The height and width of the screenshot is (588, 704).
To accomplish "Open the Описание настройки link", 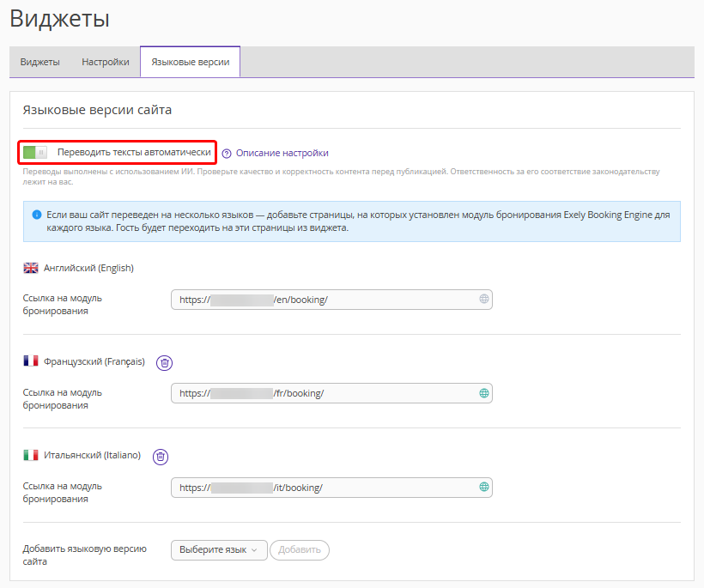I will tap(282, 153).
